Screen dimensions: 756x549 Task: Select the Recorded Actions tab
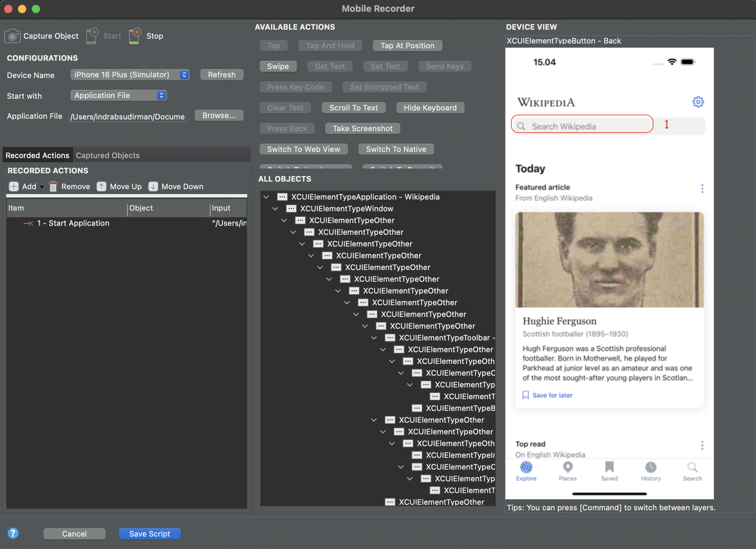[37, 155]
